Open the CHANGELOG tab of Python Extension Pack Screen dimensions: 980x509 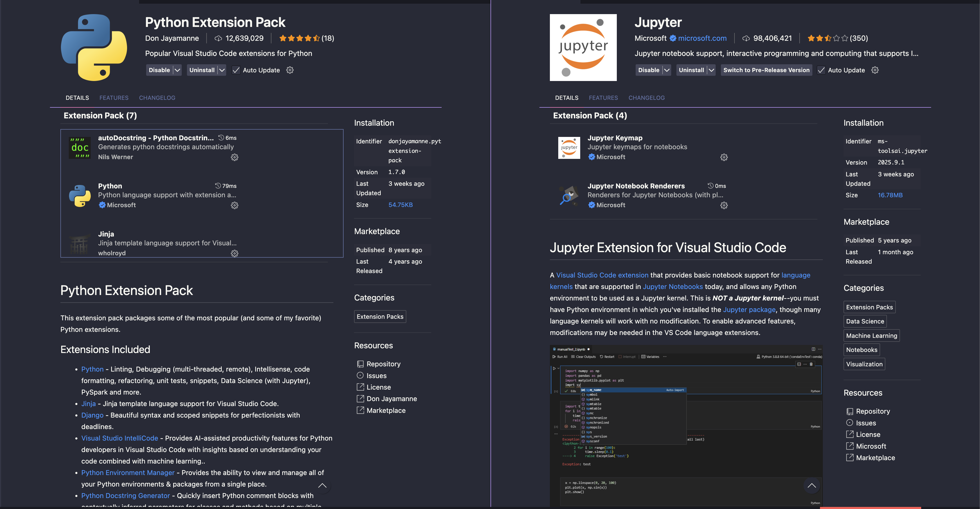click(157, 98)
